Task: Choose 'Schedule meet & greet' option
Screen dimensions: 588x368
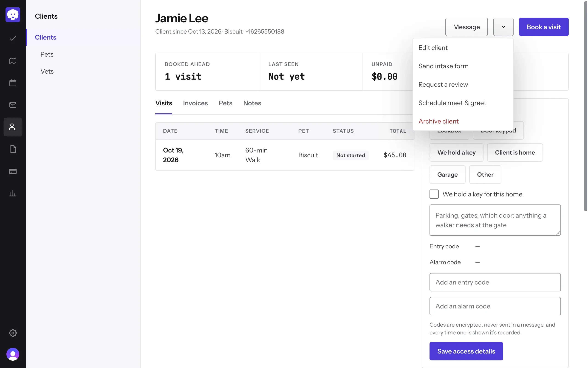Action: 463,103
